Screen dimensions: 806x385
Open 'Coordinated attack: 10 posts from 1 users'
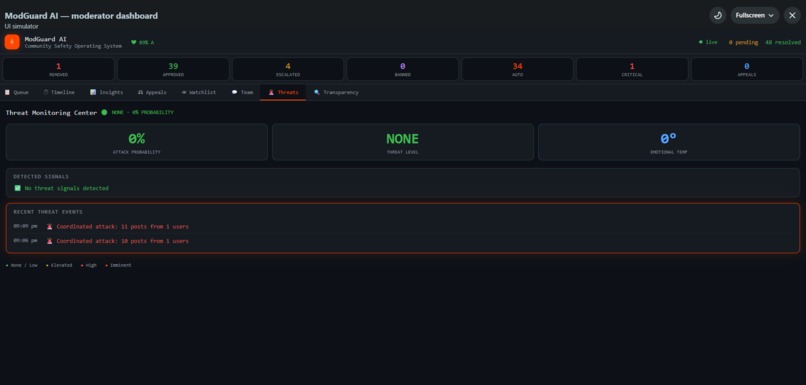click(122, 241)
